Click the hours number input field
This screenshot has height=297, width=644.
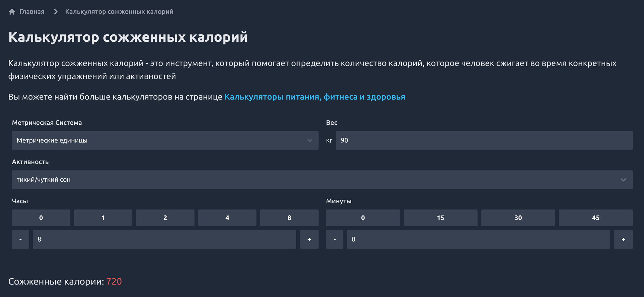tap(164, 240)
